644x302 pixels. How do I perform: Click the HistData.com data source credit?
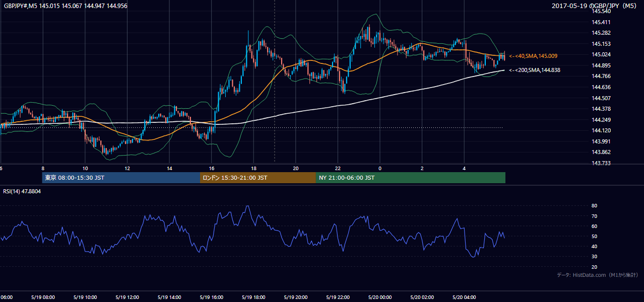click(x=598, y=275)
